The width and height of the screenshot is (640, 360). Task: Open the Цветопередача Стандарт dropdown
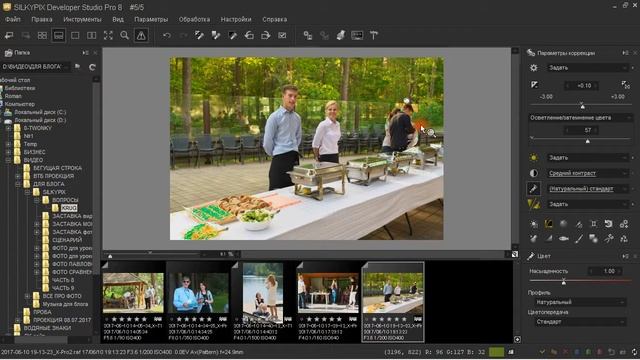580,322
